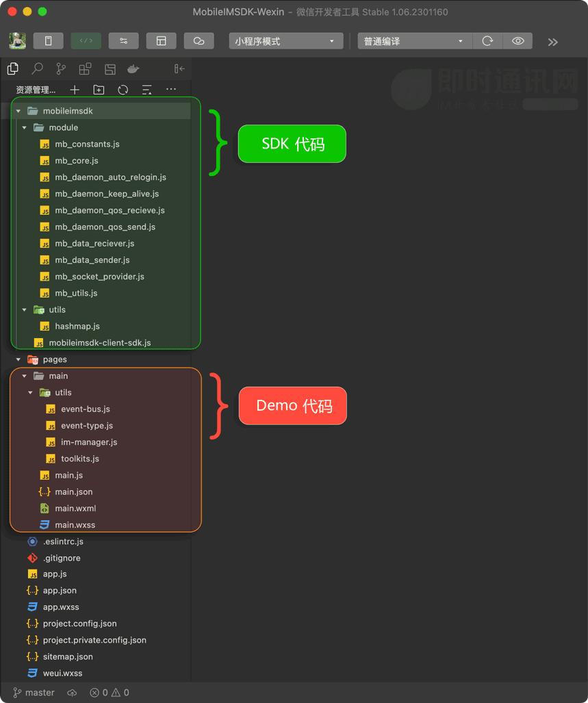
Task: Open the extensions panel icon
Action: pos(85,68)
